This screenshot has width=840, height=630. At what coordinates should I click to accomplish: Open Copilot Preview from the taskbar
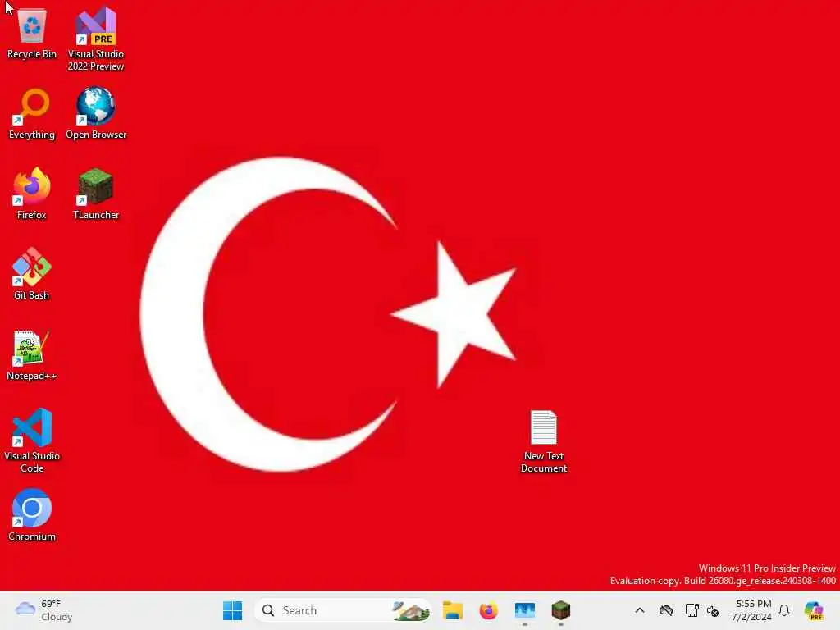[x=814, y=610]
